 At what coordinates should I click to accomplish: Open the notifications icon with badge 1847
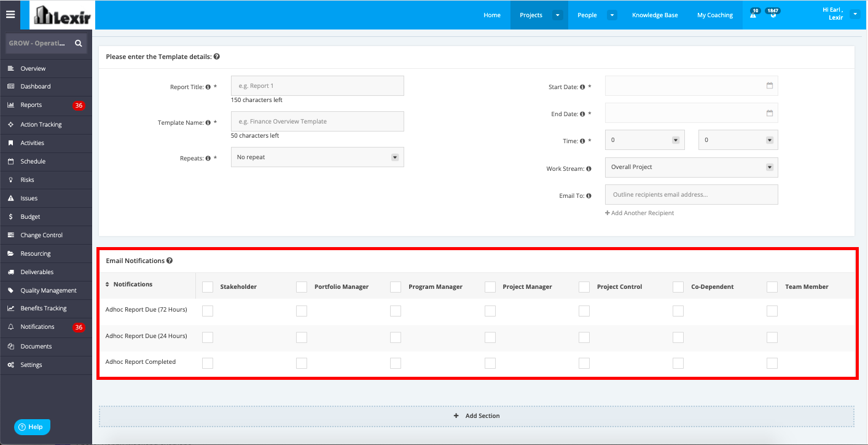[x=773, y=14]
